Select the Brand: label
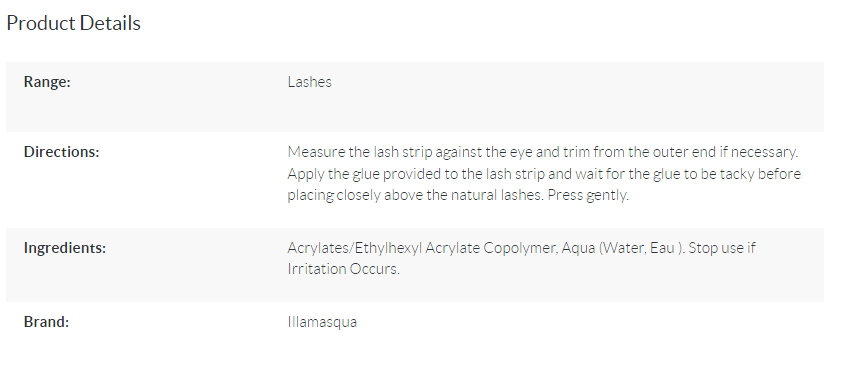This screenshot has width=853, height=366. 46,322
